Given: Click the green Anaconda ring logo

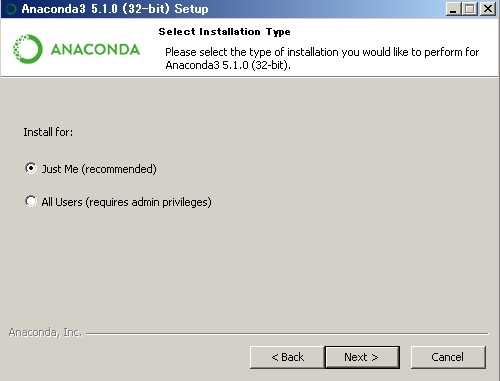Looking at the screenshot, I should pyautogui.click(x=28, y=49).
